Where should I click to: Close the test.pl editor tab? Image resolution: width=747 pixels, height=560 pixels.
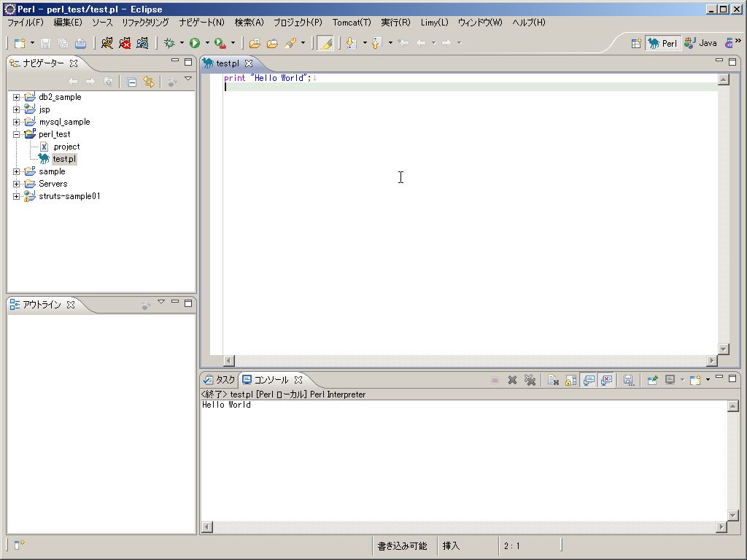pos(249,63)
